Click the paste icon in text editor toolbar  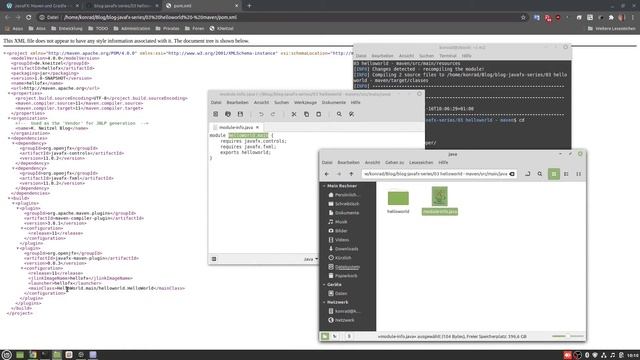[318, 114]
